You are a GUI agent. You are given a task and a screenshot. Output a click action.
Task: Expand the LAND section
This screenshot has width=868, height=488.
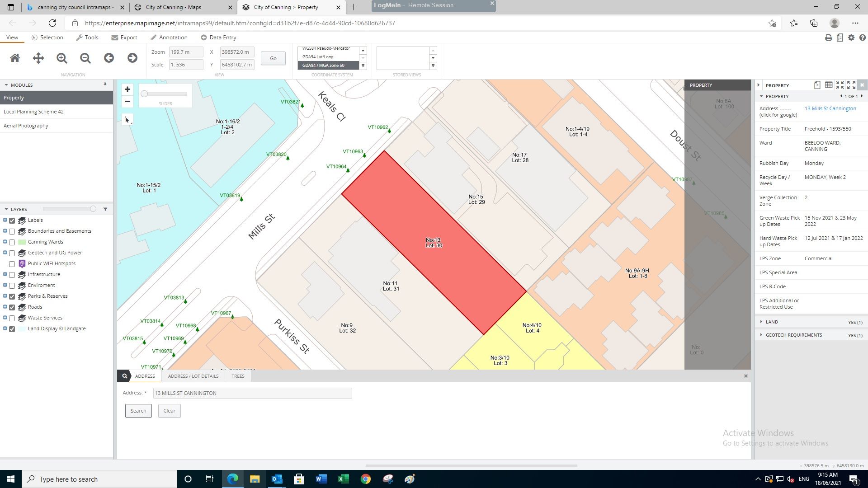772,322
